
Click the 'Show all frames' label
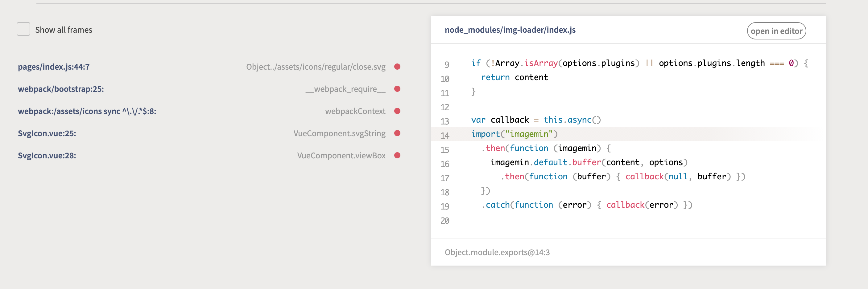pos(64,30)
